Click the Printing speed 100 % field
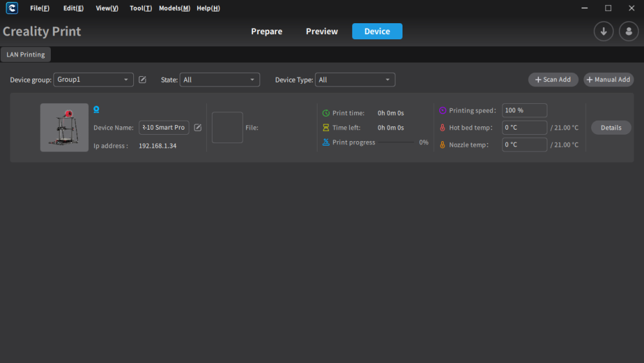This screenshot has width=644, height=363. [x=524, y=110]
